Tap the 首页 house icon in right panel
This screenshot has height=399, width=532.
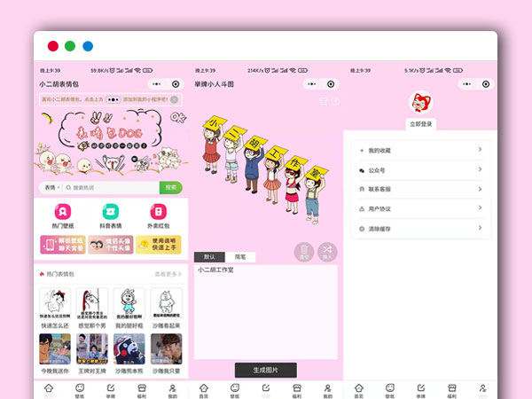pyautogui.click(x=359, y=387)
